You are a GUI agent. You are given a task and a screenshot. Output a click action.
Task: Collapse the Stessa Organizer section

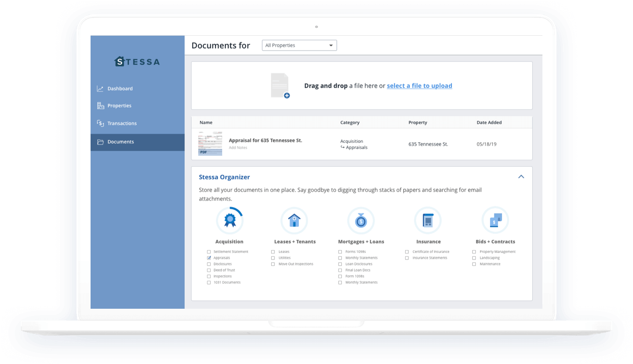[521, 177]
